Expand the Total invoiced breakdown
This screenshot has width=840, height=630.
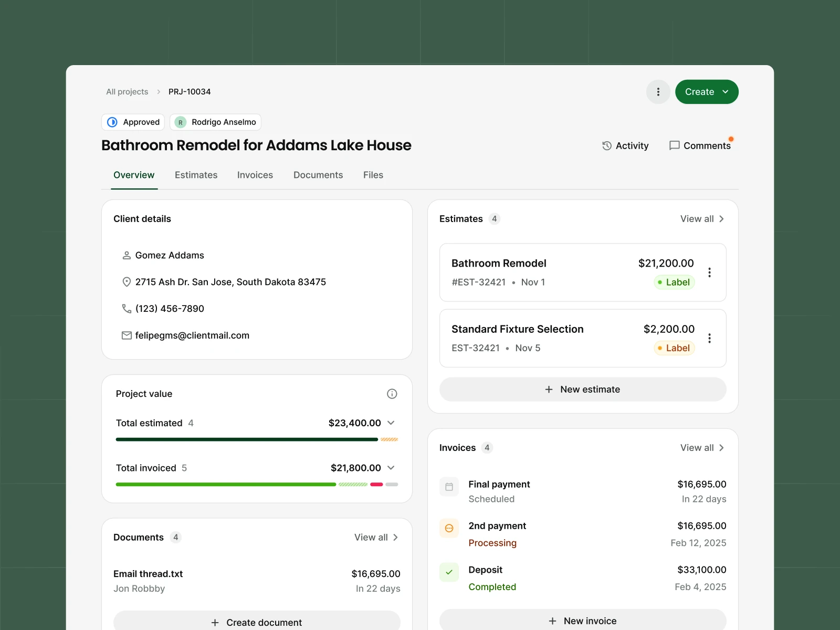tap(391, 468)
